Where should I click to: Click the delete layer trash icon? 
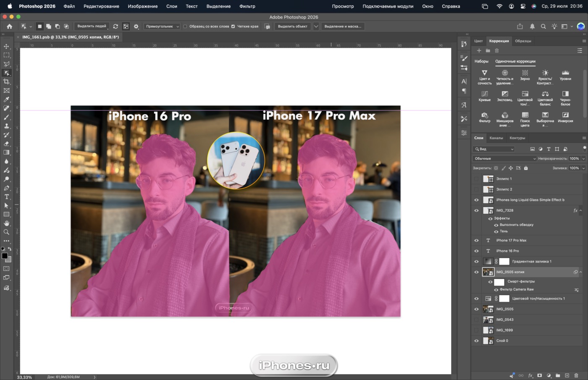point(576,375)
